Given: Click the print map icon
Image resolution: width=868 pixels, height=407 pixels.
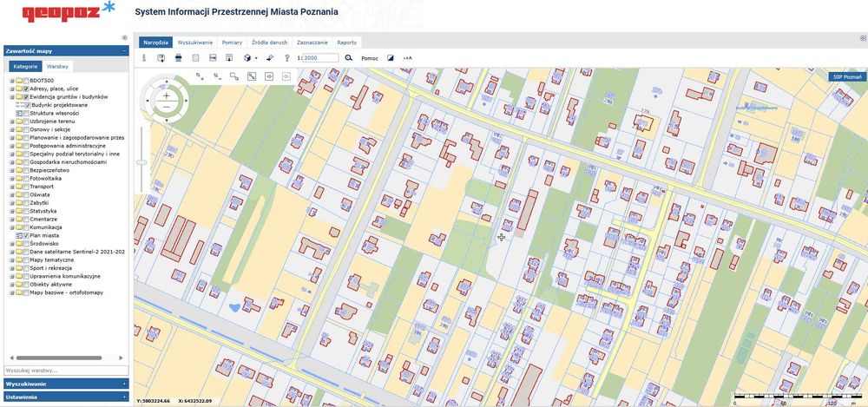Looking at the screenshot, I should click(x=178, y=57).
